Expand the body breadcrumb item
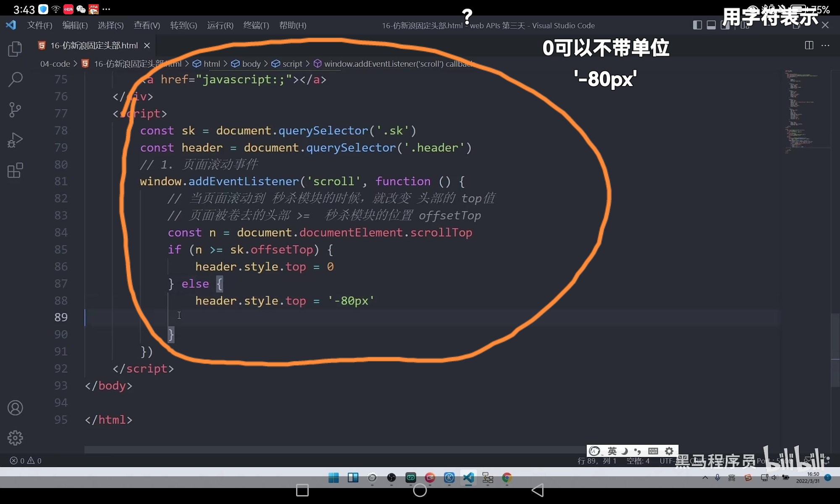This screenshot has width=840, height=504. [251, 64]
